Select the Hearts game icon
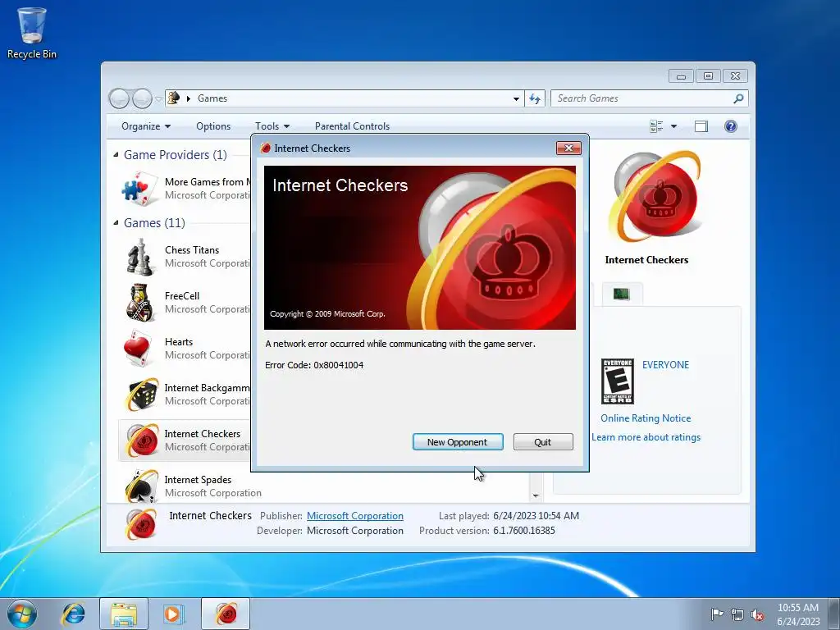The width and height of the screenshot is (840, 630). coord(139,348)
